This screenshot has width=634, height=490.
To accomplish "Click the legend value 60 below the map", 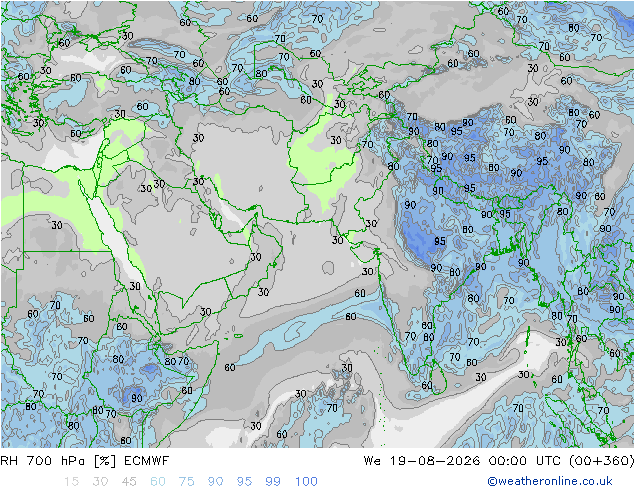I will tap(158, 482).
